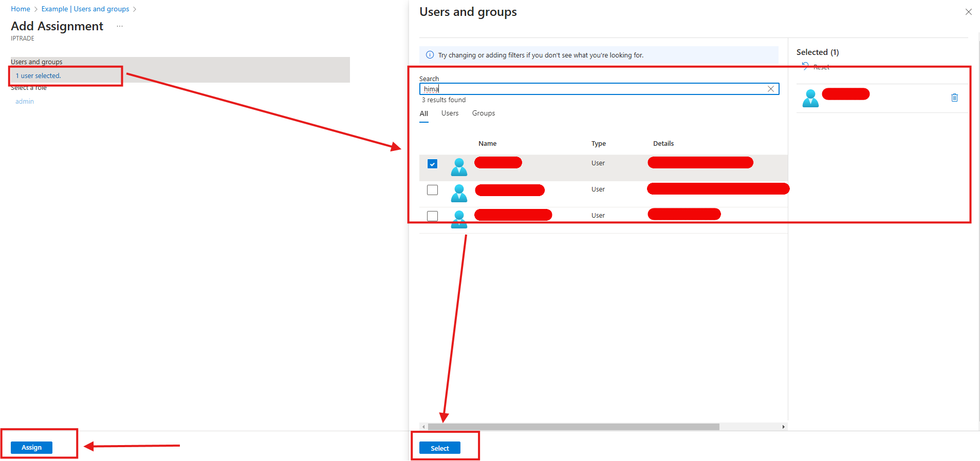Click the admin role link
Viewport: 980px width, 461px height.
point(25,102)
